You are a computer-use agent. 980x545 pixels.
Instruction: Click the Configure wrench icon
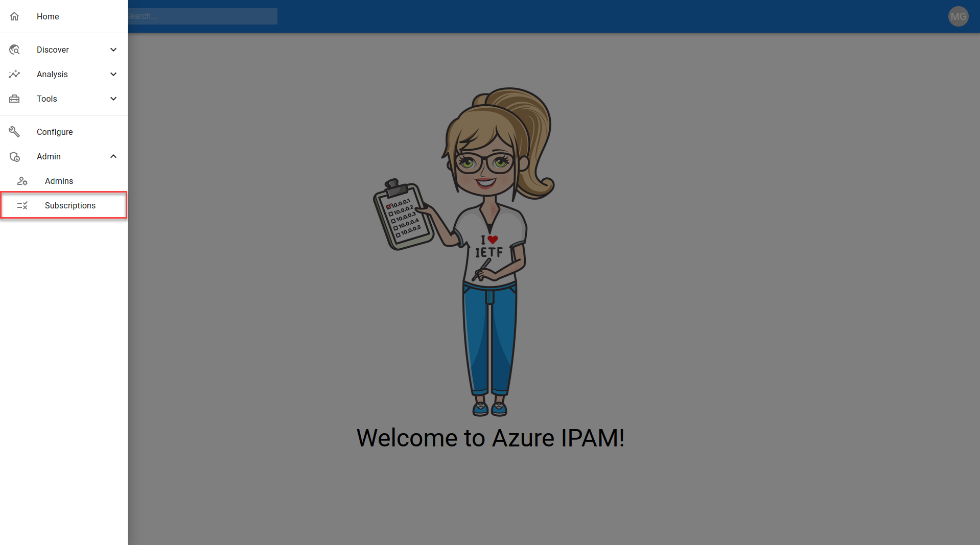[x=14, y=132]
